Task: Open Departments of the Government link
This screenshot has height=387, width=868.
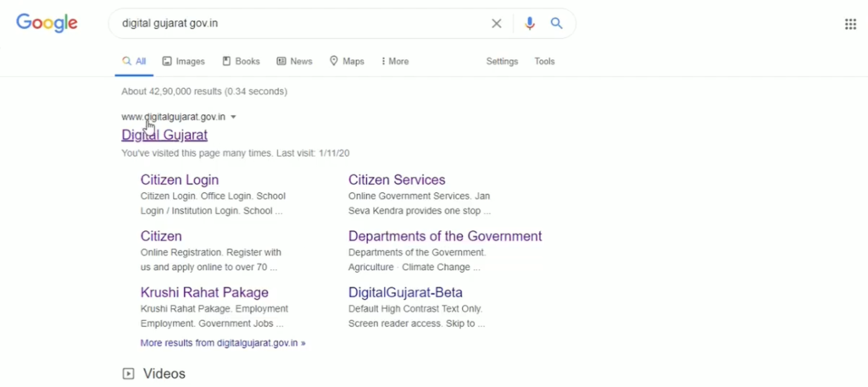Action: point(445,236)
